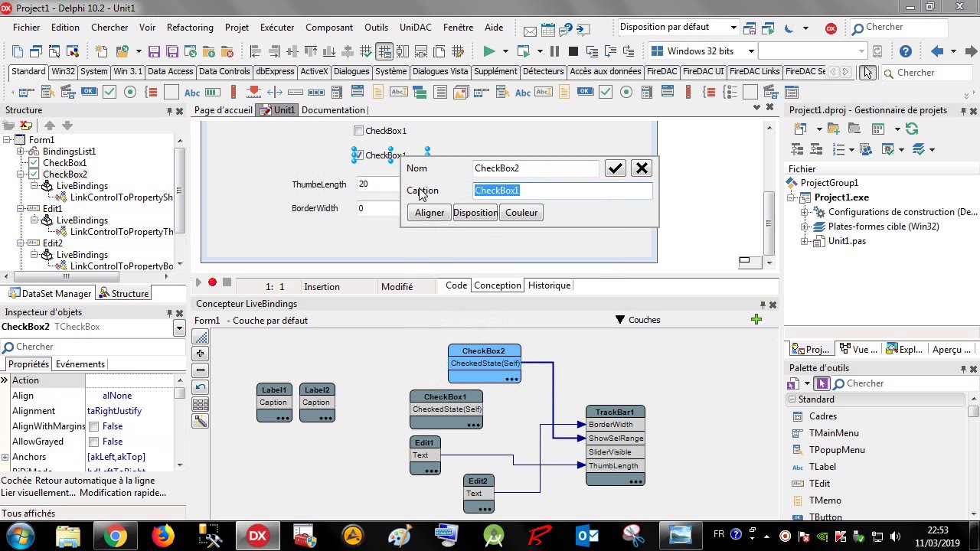Toggle AlignWithMargins False checkbox

click(93, 426)
